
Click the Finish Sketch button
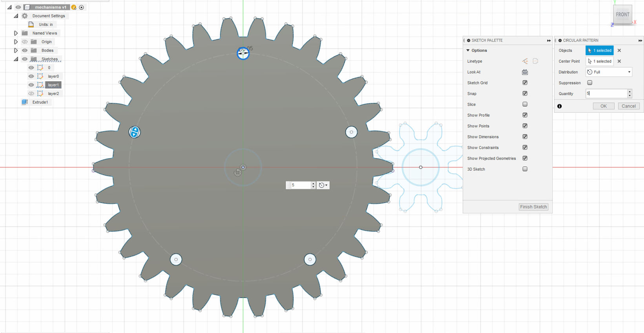point(533,207)
